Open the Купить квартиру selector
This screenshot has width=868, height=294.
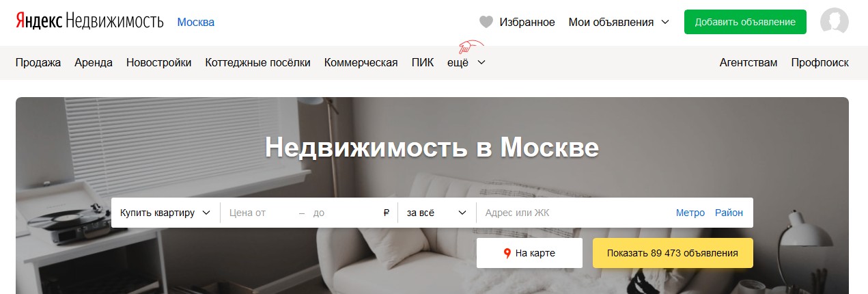click(165, 213)
